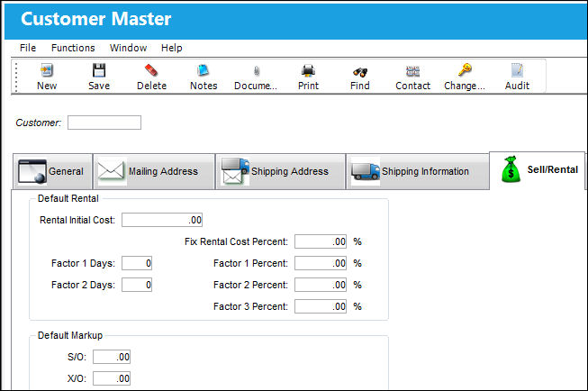Click the Customer Master title text
The width and height of the screenshot is (588, 391).
pyautogui.click(x=96, y=19)
